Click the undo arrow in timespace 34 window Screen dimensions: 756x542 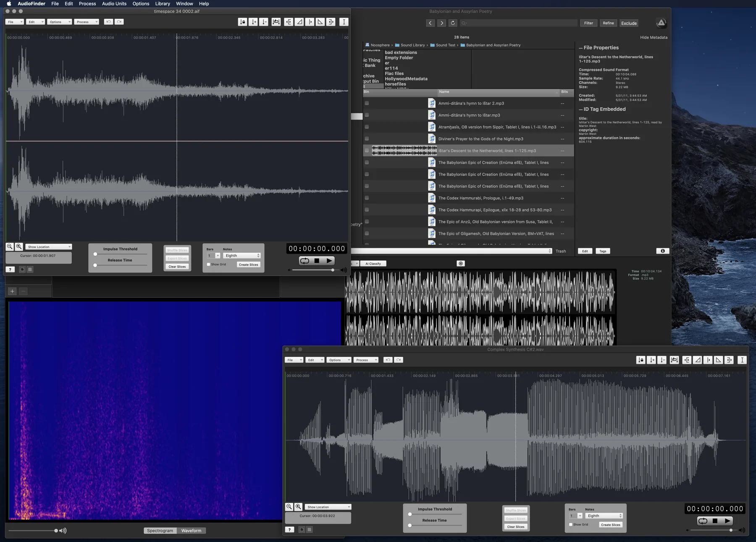click(x=108, y=22)
